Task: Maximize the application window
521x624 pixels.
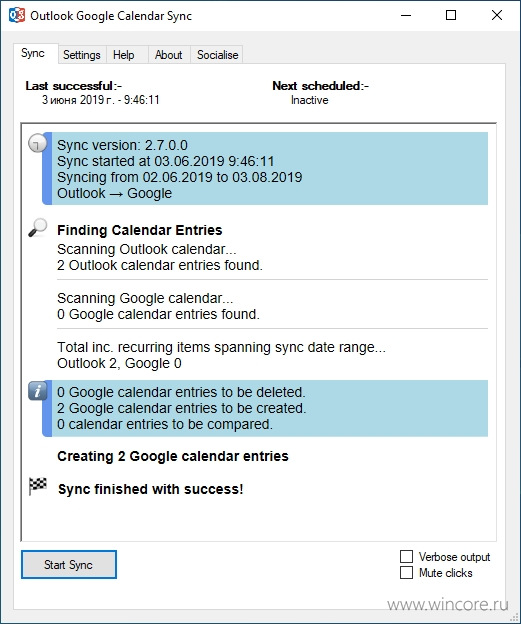Action: [451, 16]
